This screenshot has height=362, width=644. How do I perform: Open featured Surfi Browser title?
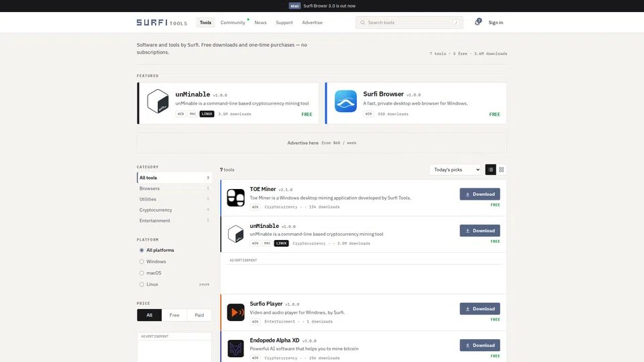pyautogui.click(x=383, y=94)
